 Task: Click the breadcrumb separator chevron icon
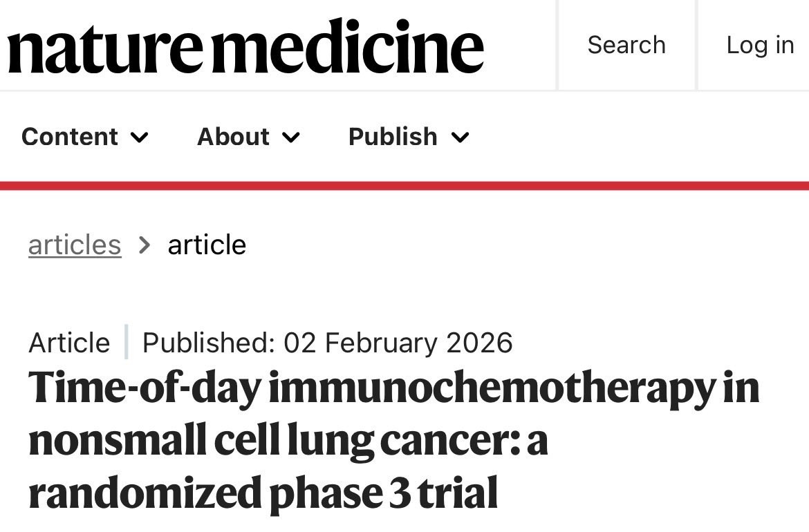tap(145, 245)
